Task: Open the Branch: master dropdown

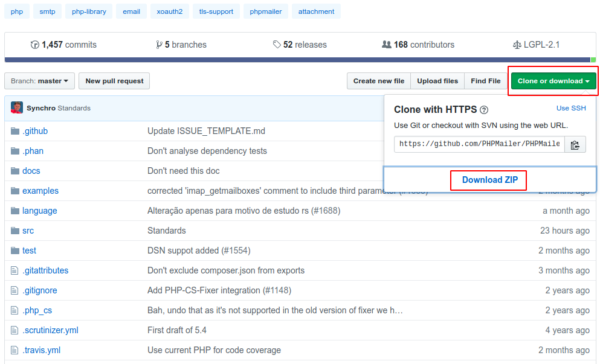Action: [39, 81]
